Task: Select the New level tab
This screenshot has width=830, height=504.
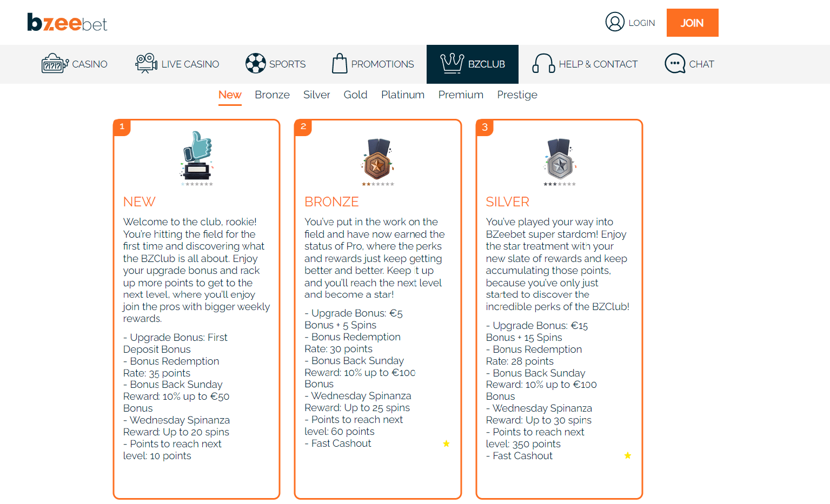Action: point(230,95)
